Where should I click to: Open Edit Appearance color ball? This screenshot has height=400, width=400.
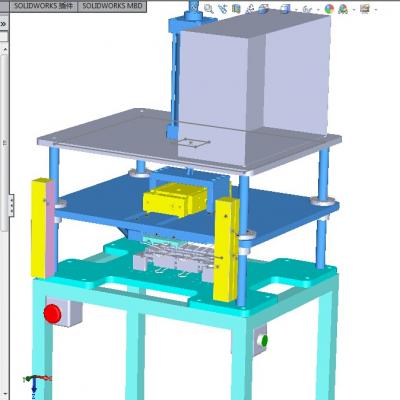point(329,9)
